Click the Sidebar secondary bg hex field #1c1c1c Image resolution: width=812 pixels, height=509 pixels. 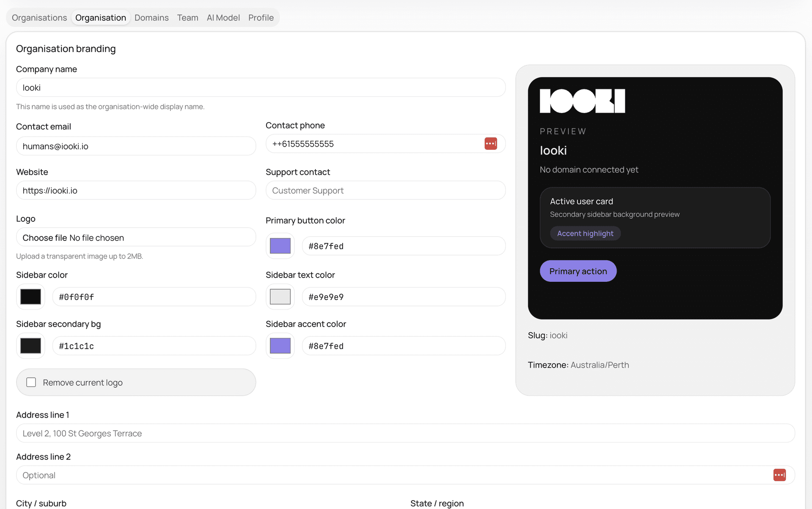(x=154, y=346)
